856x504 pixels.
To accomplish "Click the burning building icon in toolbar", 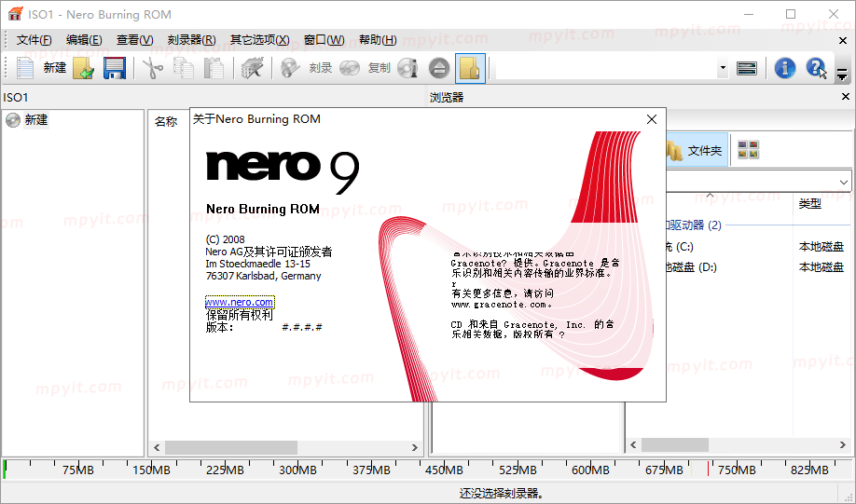I will [252, 68].
